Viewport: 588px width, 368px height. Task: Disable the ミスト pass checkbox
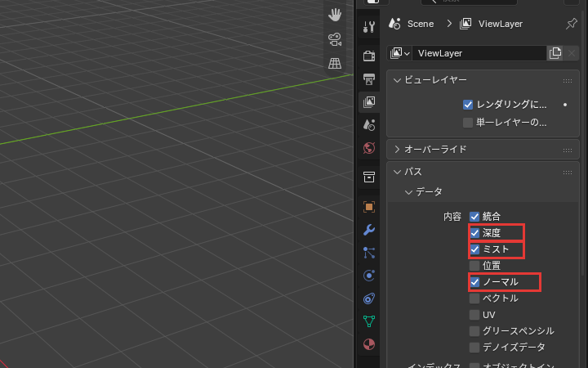click(474, 249)
